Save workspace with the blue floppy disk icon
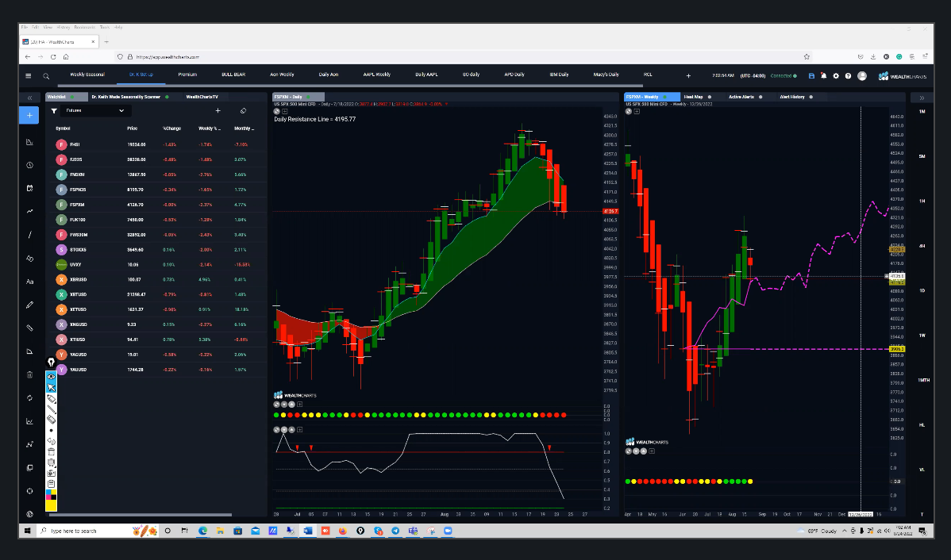 pos(811,76)
